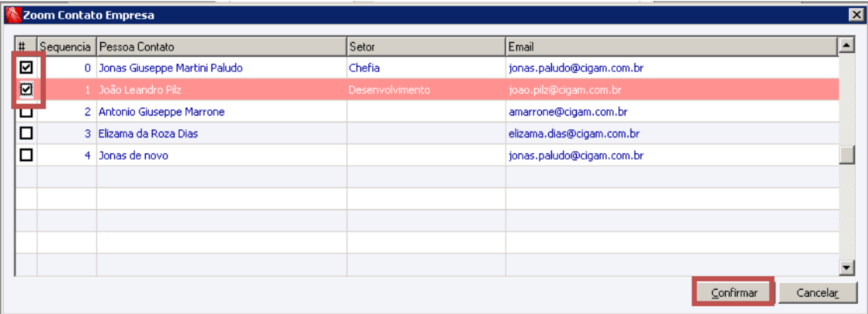This screenshot has height=314, width=868.
Task: Uncheck the João Leandro Pilz checkbox
Action: [x=26, y=90]
